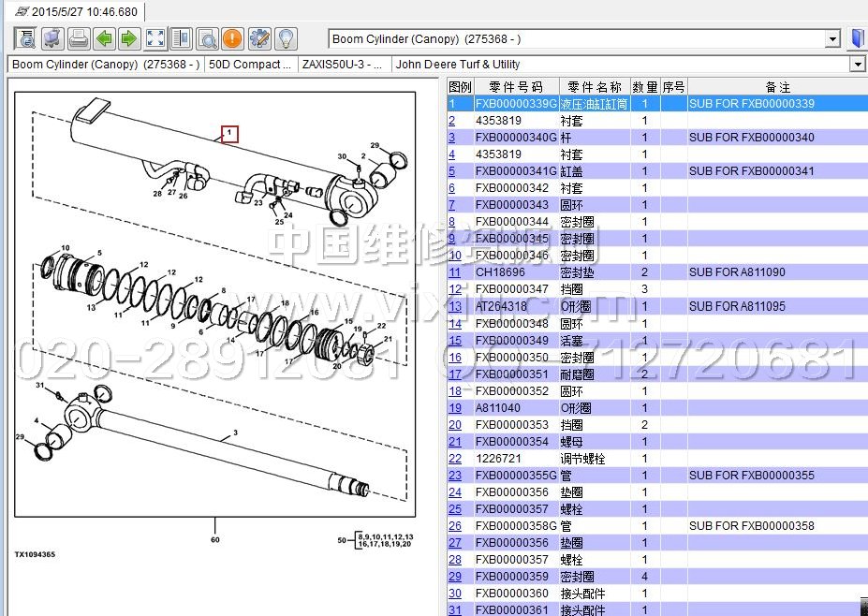Expand the breadcrumb path dropdown arrow
Viewport: 868px width, 616px height.
(856, 65)
